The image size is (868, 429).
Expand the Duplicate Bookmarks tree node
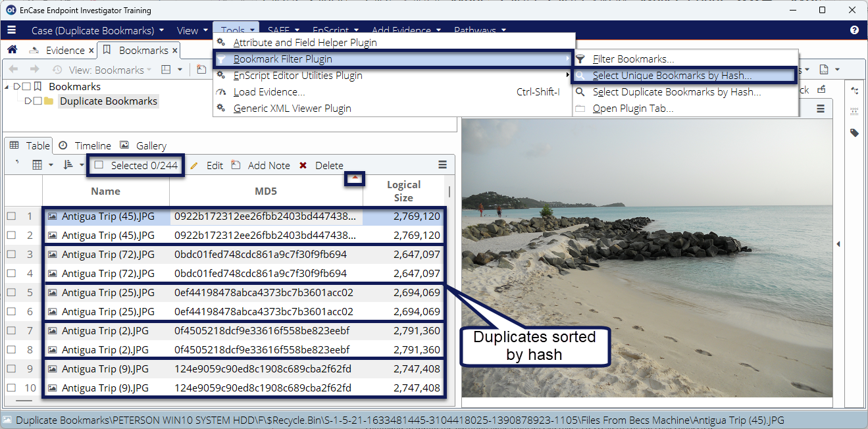[x=28, y=101]
